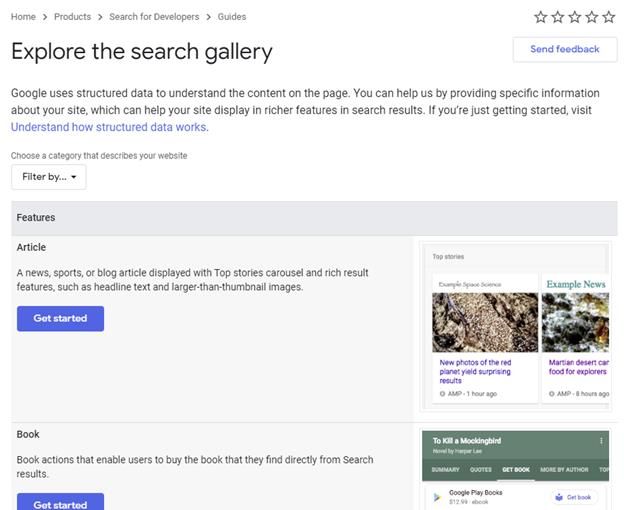Open Search for Developers breadcrumb
Screen dimensions: 624x510
154,17
